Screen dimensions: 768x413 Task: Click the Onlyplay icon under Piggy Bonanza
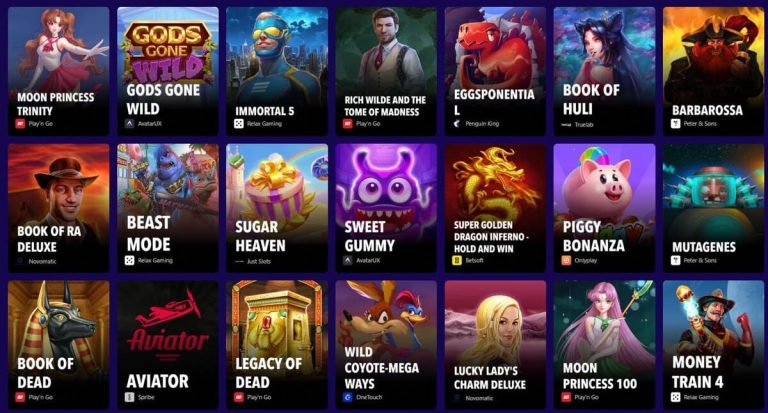(566, 261)
